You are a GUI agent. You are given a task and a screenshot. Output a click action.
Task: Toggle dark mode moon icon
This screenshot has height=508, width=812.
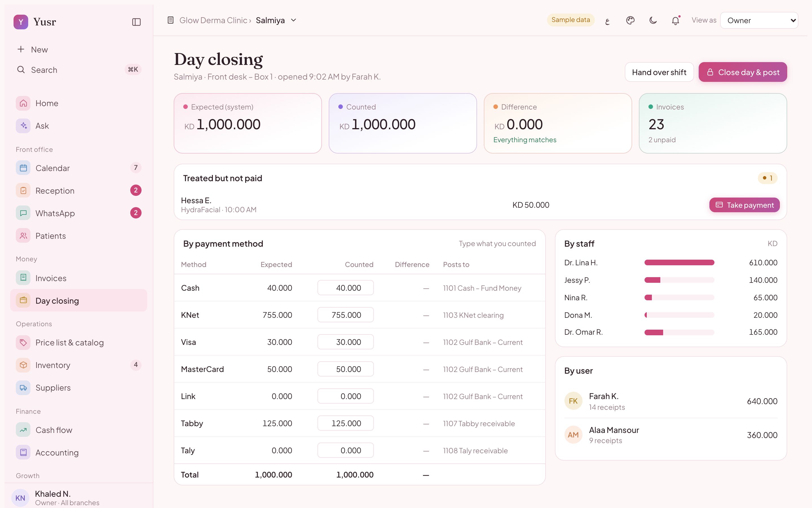click(x=653, y=21)
